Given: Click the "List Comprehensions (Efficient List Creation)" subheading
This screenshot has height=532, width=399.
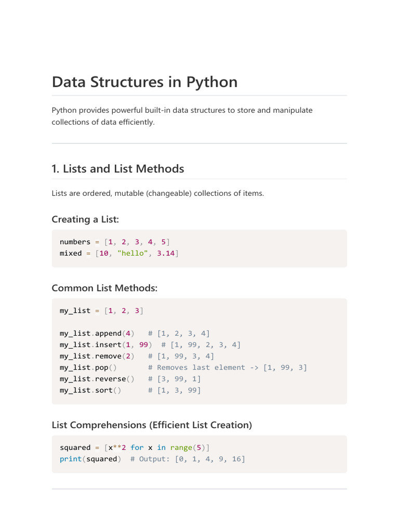Looking at the screenshot, I should [x=152, y=425].
